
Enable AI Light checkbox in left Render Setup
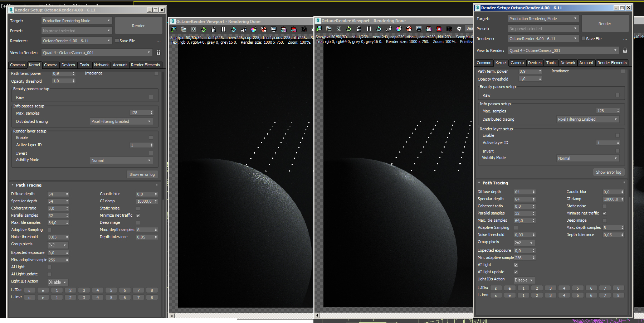click(49, 267)
